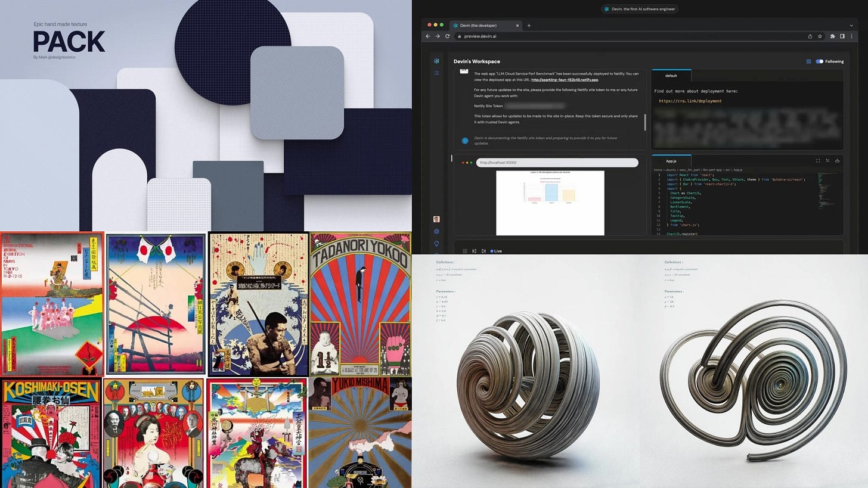Viewport: 868px width, 488px height.
Task: Select the App.js editor tab
Action: [x=671, y=161]
